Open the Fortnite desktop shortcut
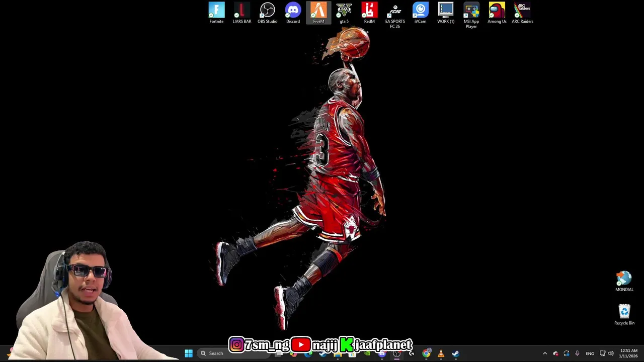644x362 pixels. [x=216, y=13]
